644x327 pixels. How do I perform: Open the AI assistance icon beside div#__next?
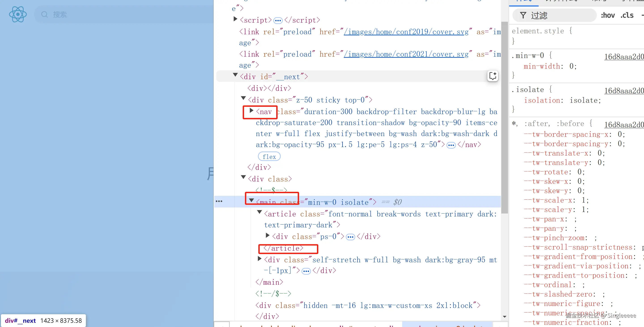(493, 76)
